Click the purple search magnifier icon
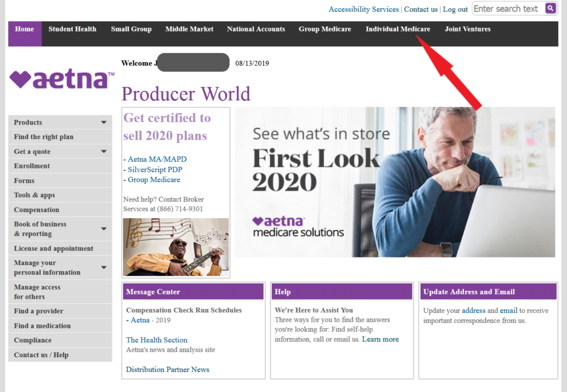The width and height of the screenshot is (567, 392). tap(550, 8)
